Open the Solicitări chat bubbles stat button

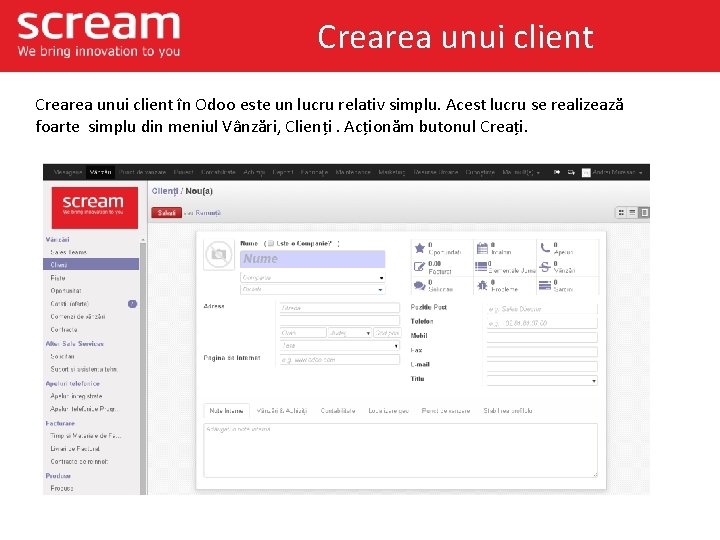click(442, 286)
